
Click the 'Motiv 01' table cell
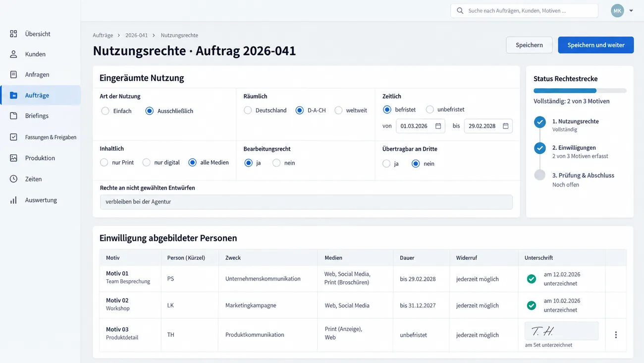[x=130, y=279]
